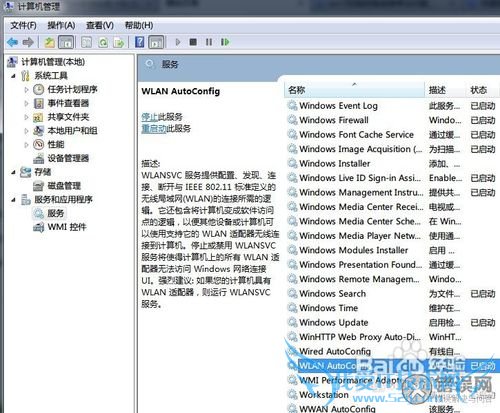Collapse the 服务和应用程序 tree node
The width and height of the screenshot is (500, 413).
13,200
